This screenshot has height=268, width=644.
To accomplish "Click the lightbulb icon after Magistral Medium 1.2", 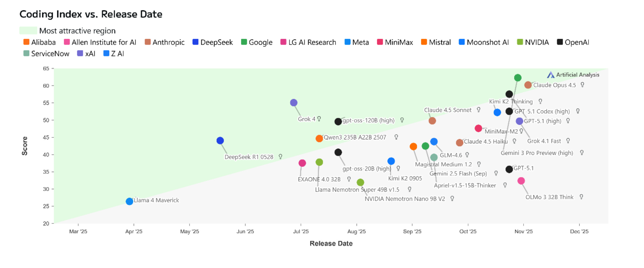I will pyautogui.click(x=479, y=164).
